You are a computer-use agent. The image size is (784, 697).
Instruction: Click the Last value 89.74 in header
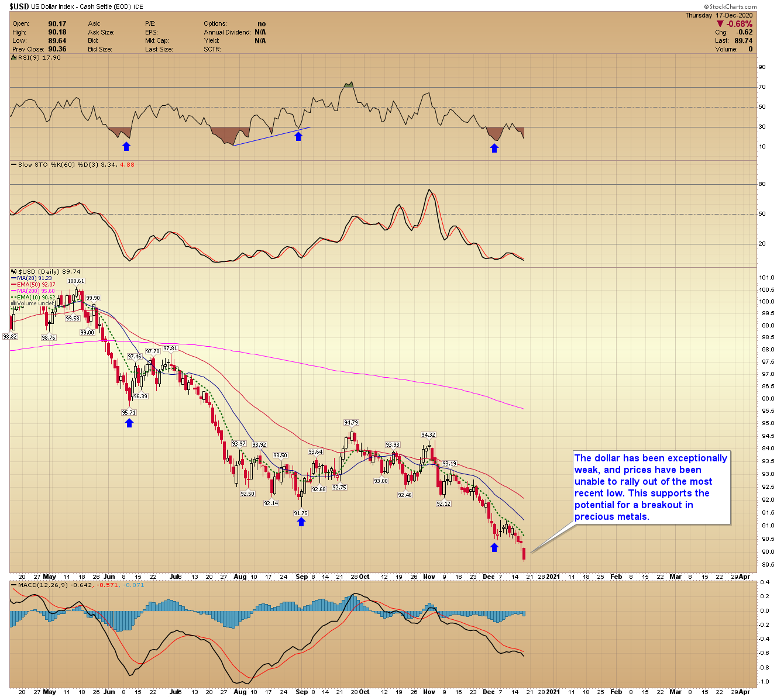(744, 41)
